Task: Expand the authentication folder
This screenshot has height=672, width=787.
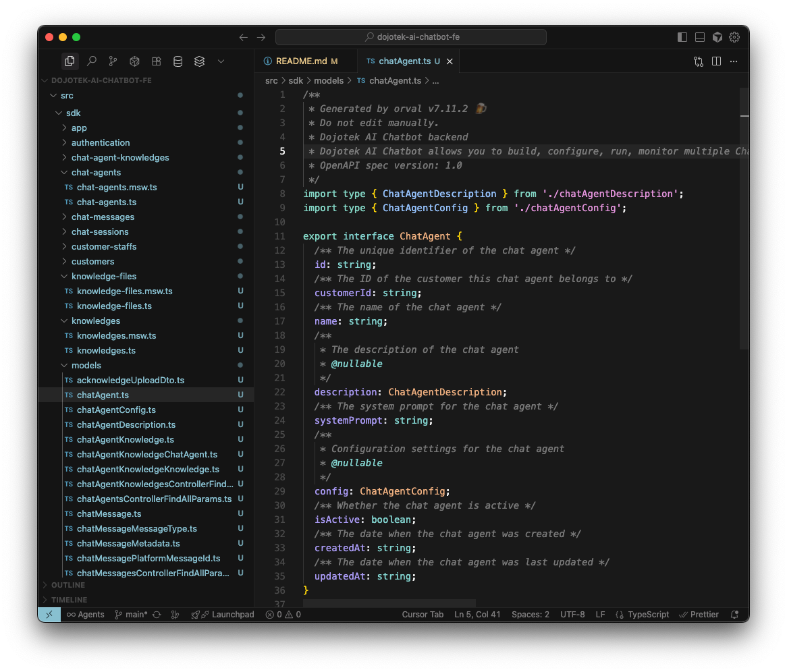Action: click(101, 142)
